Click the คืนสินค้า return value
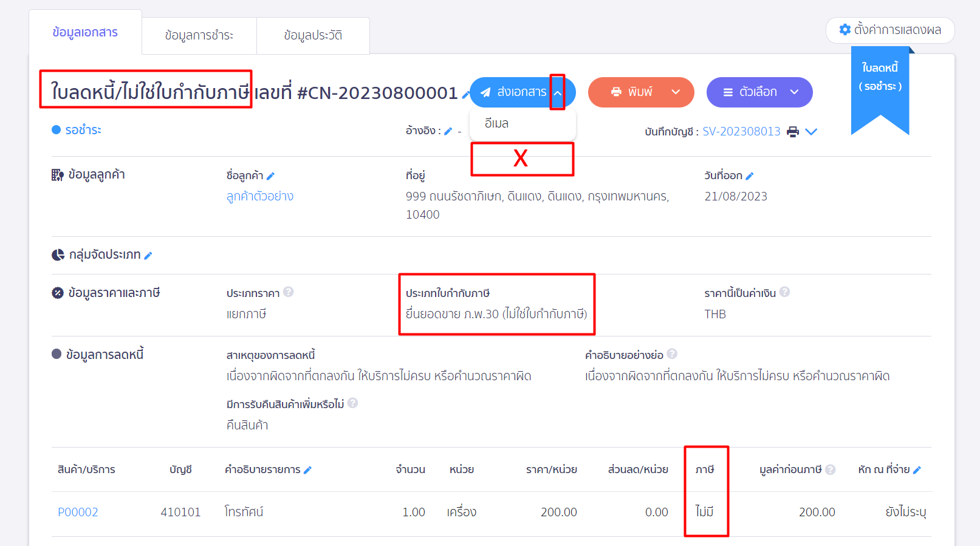The width and height of the screenshot is (980, 546). pyautogui.click(x=247, y=425)
